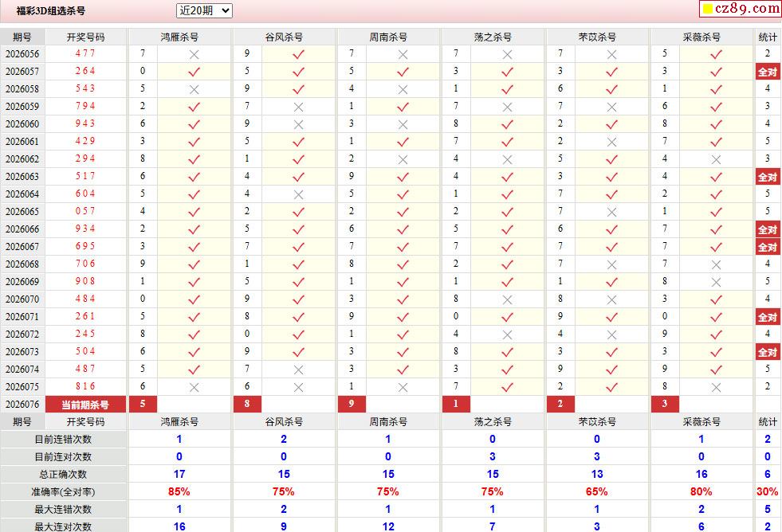782x532 pixels.
Task: Click the red 5 under 鸿雁杀号 current period
Action: pos(143,404)
